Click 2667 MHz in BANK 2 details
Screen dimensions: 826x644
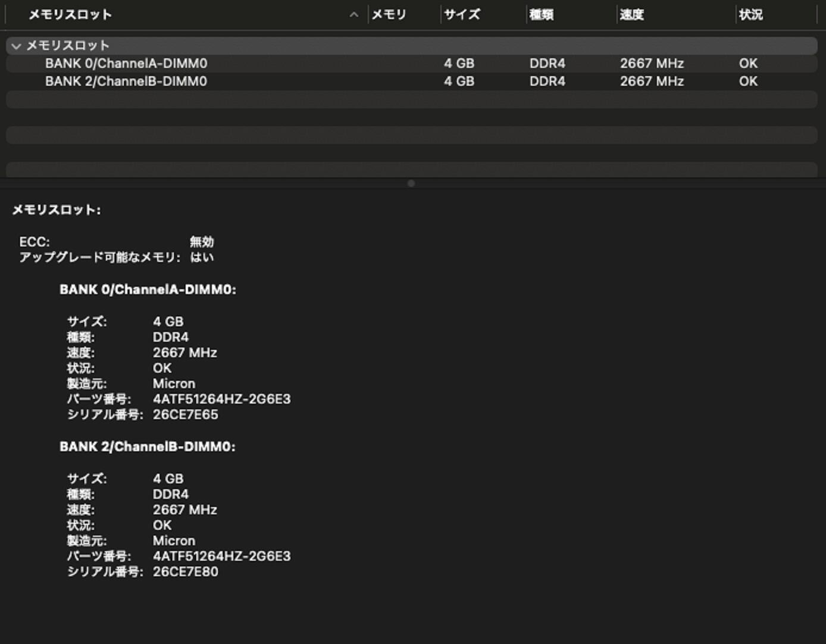tap(185, 510)
